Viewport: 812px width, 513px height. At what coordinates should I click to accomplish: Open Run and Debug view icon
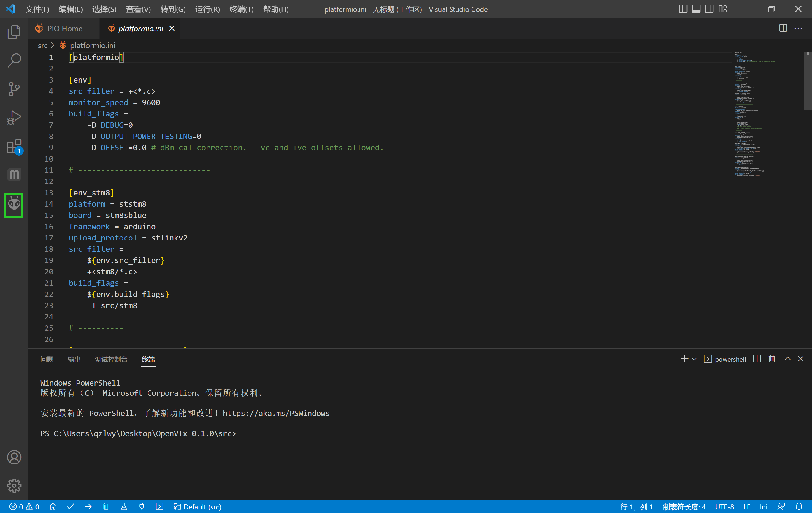(x=14, y=118)
